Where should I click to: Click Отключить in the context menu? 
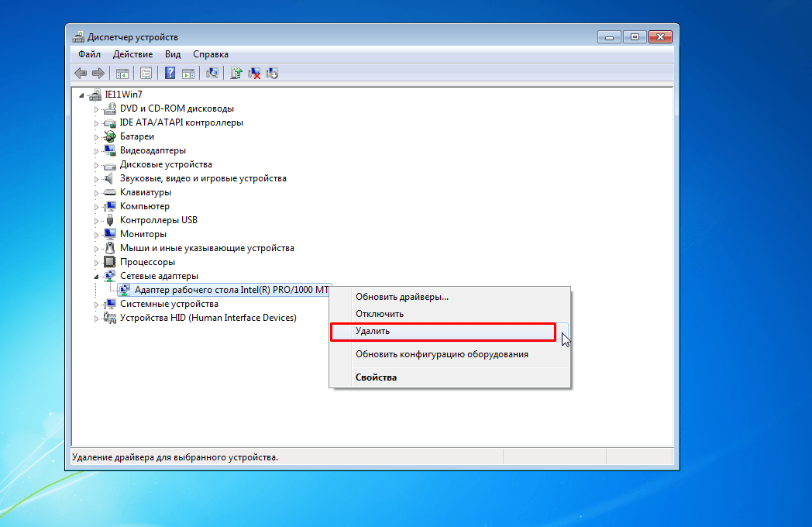pyautogui.click(x=380, y=314)
